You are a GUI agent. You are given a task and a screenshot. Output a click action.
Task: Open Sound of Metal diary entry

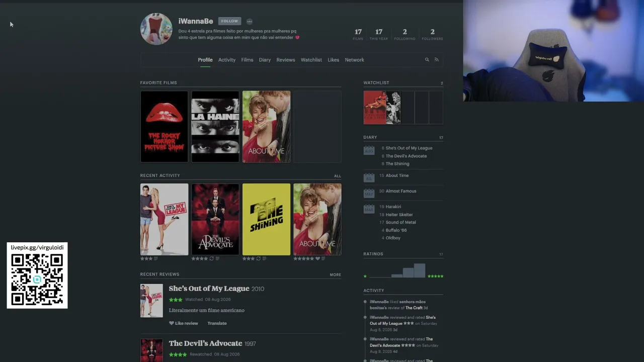pos(401,222)
